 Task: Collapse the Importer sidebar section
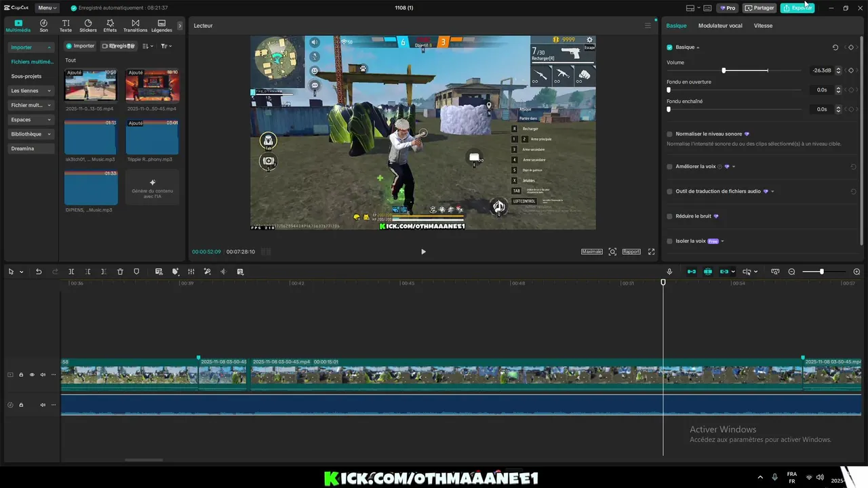(31, 47)
